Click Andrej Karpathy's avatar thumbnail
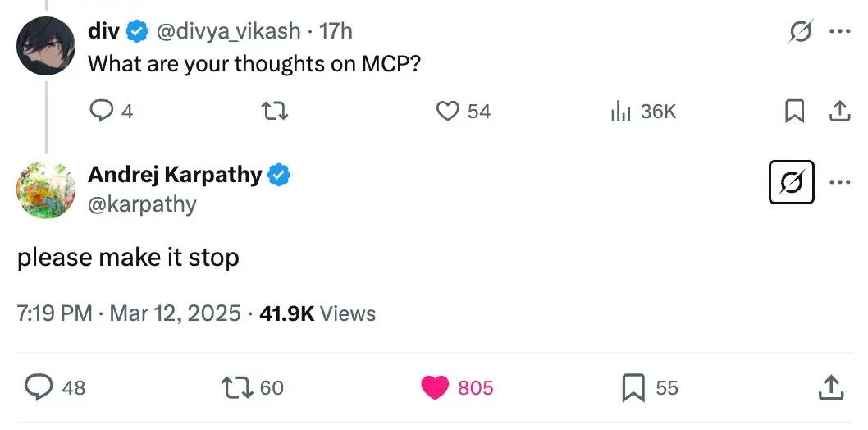The width and height of the screenshot is (868, 430). 46,189
